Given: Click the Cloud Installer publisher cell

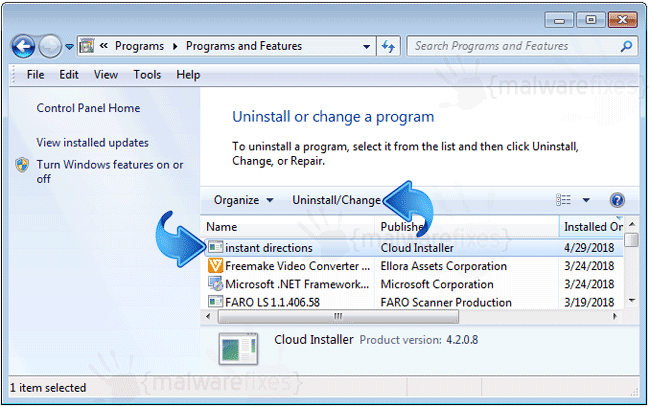Looking at the screenshot, I should 417,248.
